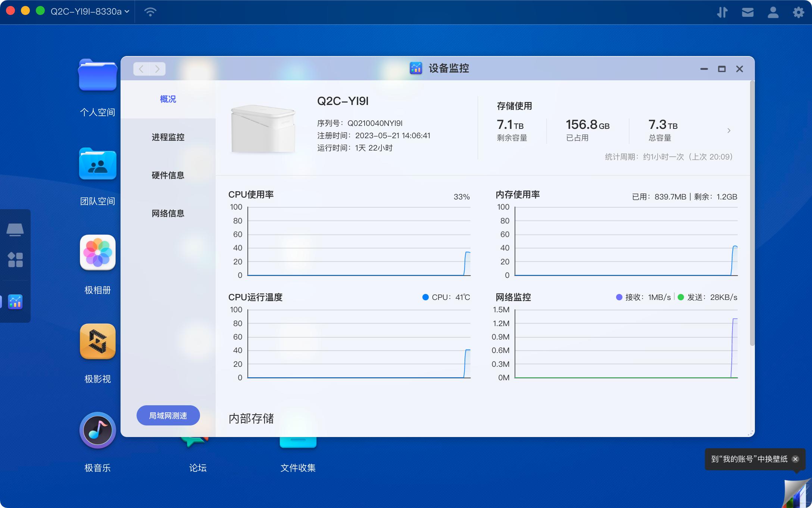The height and width of the screenshot is (508, 812).
Task: Open the 极相册 photo album app
Action: 97,253
